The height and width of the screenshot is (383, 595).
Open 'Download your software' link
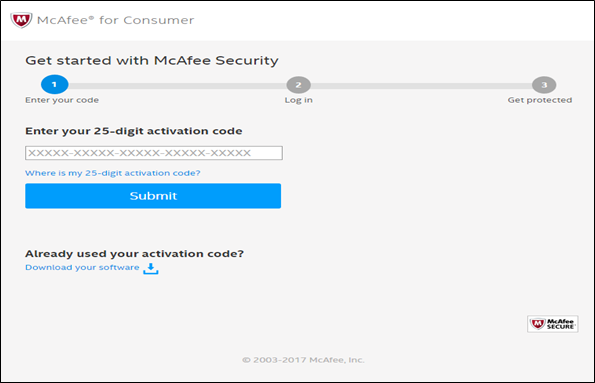point(82,267)
